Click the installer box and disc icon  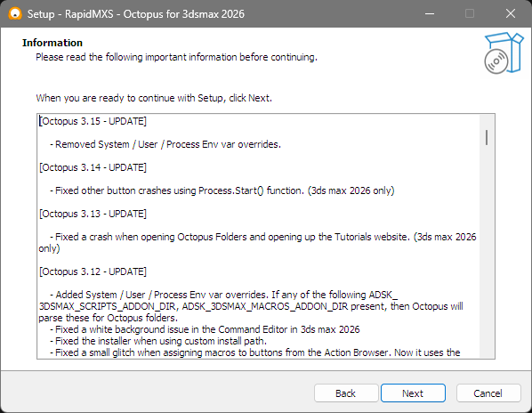[x=504, y=53]
